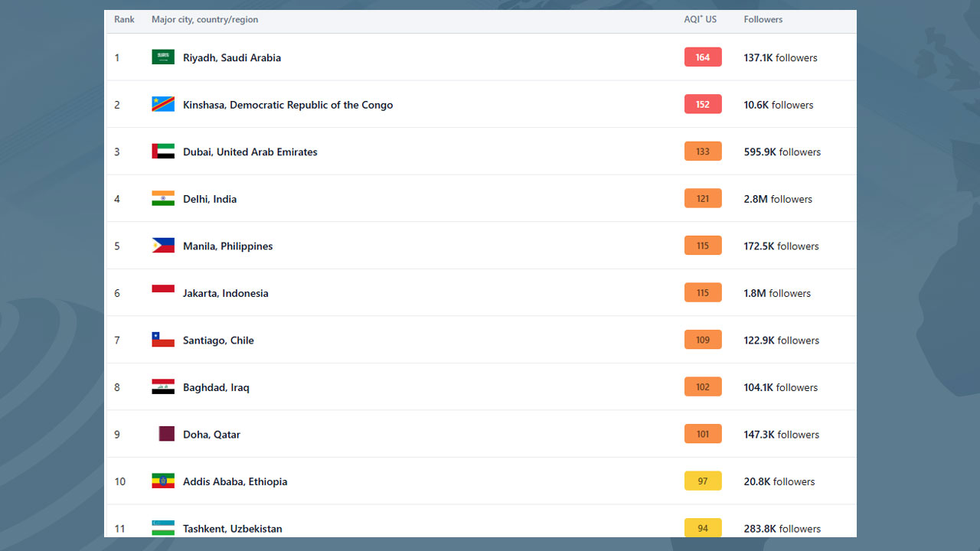Sort by the AQI US column header
Image resolution: width=980 pixels, height=551 pixels.
tap(700, 20)
